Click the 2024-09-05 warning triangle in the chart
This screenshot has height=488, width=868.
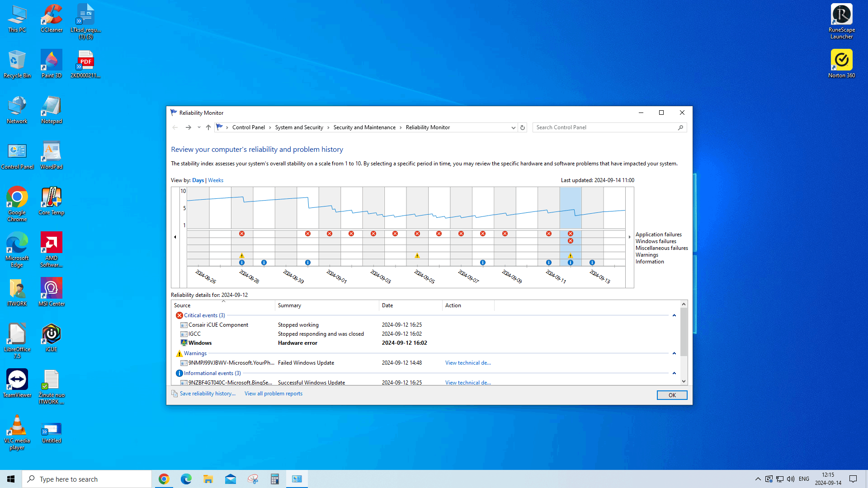click(417, 256)
